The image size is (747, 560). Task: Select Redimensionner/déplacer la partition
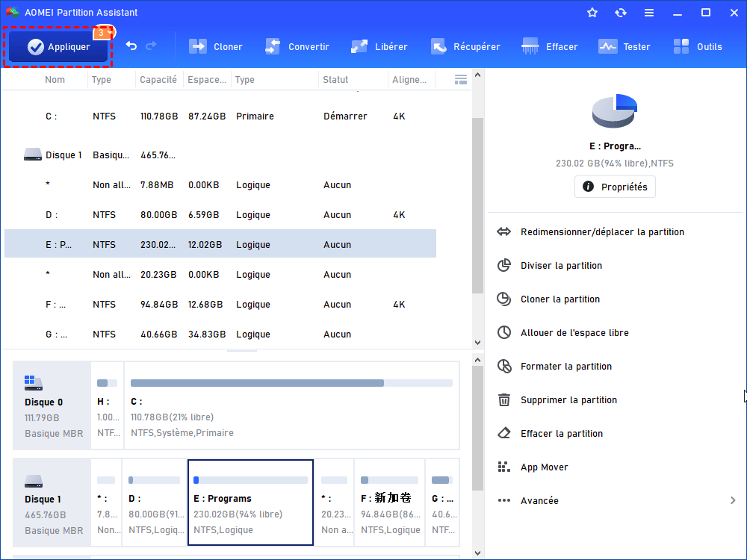click(602, 232)
